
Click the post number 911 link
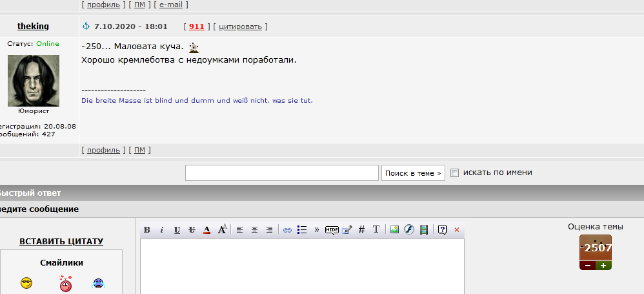coord(197,26)
